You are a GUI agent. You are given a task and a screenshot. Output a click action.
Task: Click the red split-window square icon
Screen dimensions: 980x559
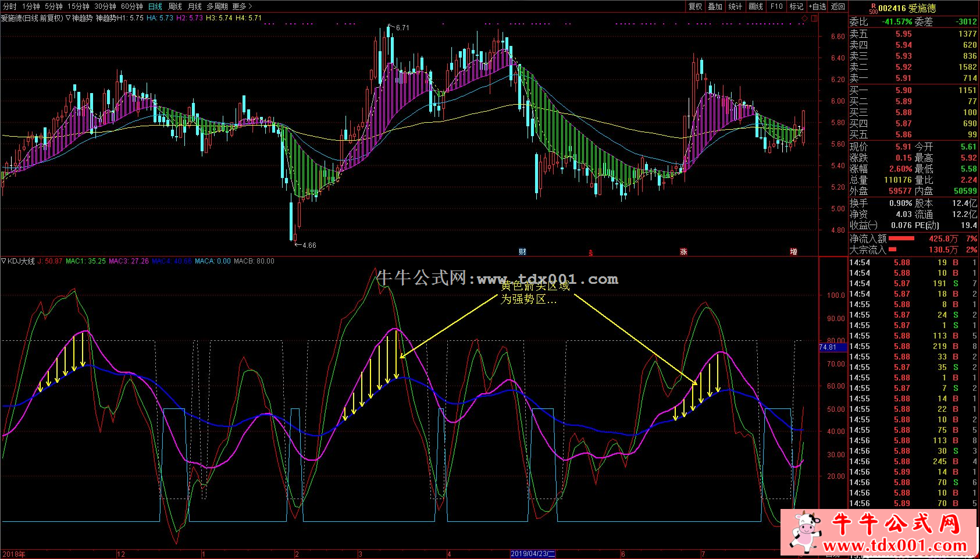[x=814, y=18]
